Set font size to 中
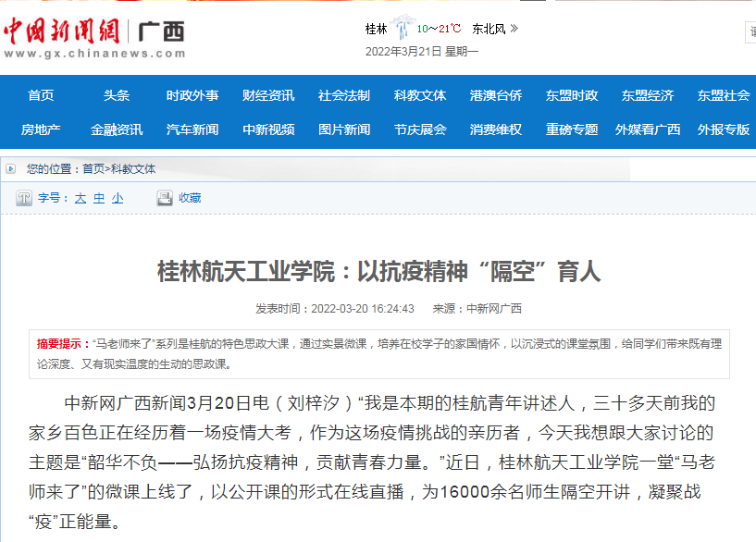 click(x=99, y=198)
